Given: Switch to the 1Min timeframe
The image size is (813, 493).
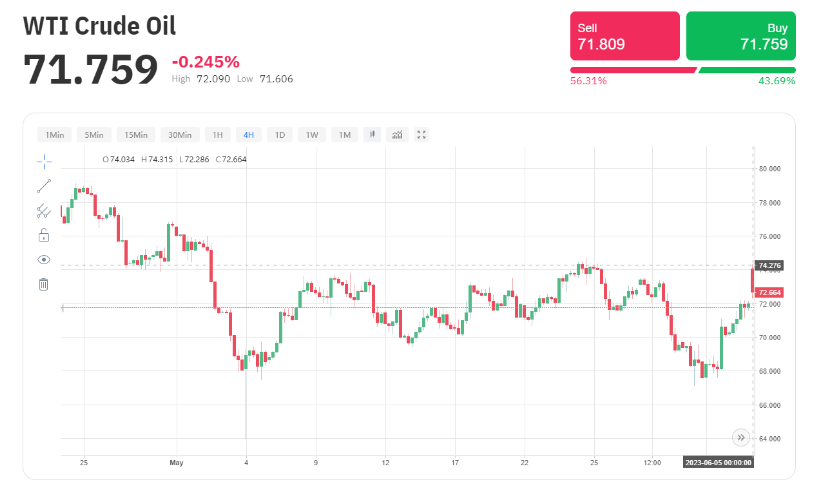Looking at the screenshot, I should pos(54,134).
